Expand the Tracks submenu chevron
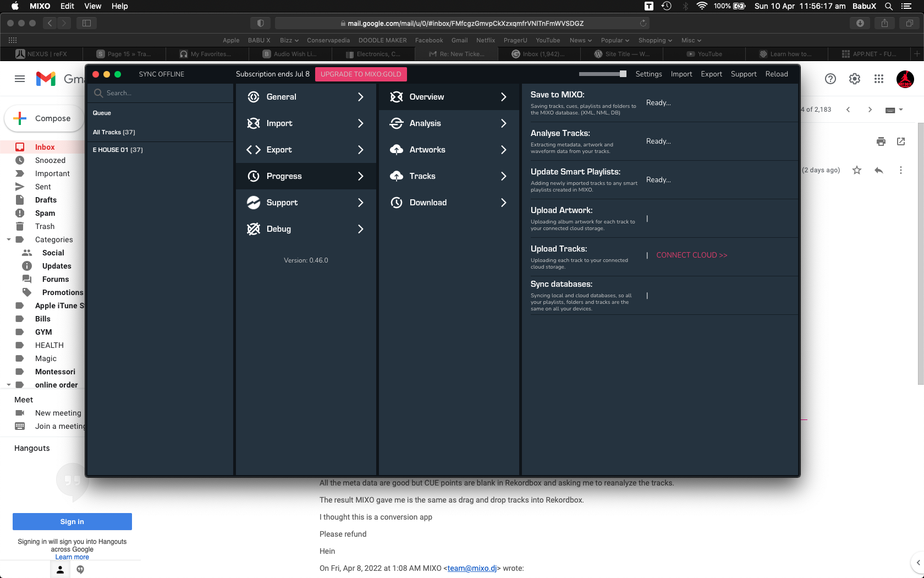 pyautogui.click(x=504, y=176)
